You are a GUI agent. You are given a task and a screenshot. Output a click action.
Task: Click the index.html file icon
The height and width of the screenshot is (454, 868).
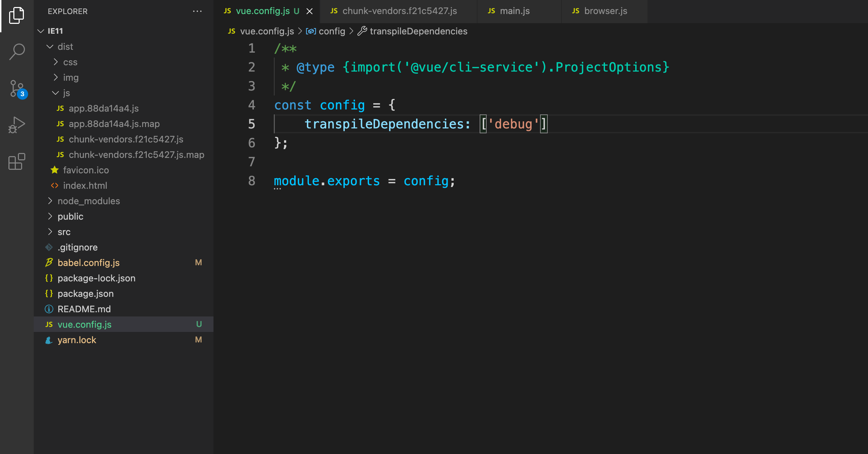click(55, 186)
